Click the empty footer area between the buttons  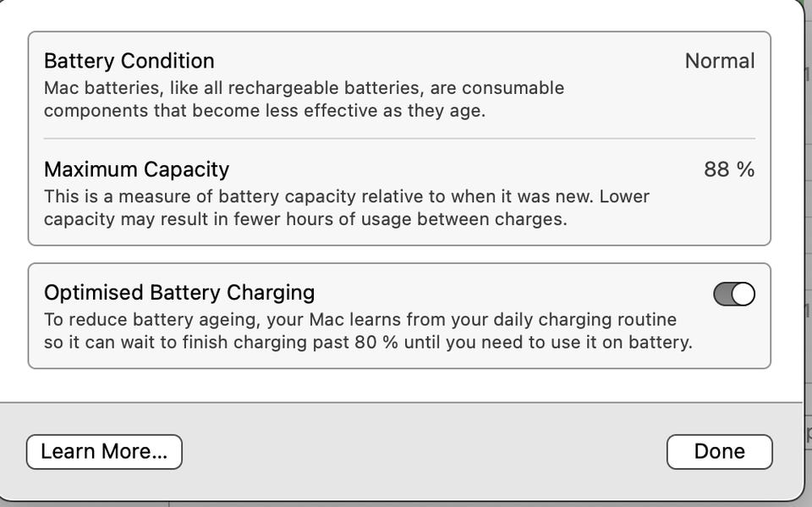click(423, 452)
